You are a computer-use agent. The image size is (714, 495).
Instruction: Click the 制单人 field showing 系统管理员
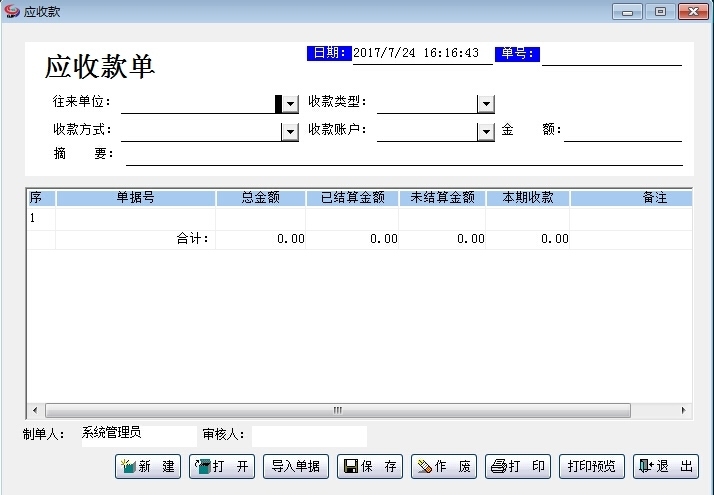[139, 436]
